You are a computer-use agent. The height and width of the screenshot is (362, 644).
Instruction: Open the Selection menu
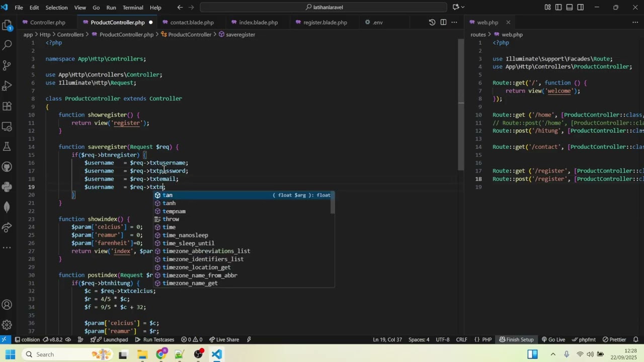[56, 8]
